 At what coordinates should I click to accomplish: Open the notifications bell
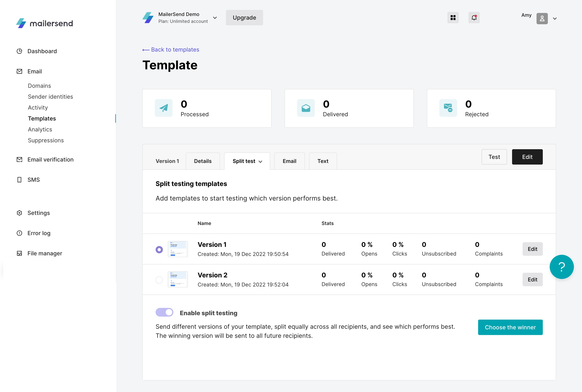474,18
